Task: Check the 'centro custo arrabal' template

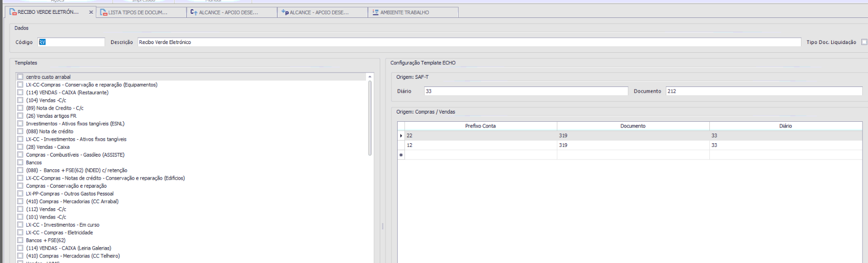Action: click(20, 77)
